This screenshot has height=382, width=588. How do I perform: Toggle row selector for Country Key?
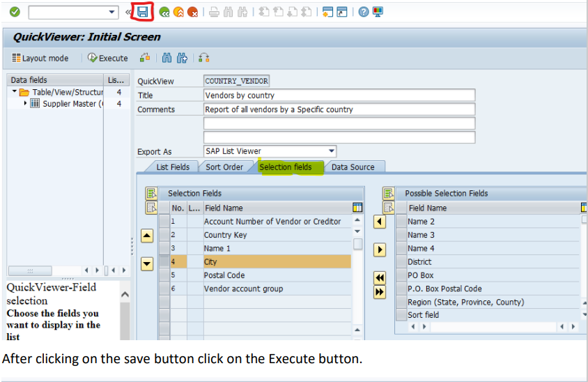(164, 235)
